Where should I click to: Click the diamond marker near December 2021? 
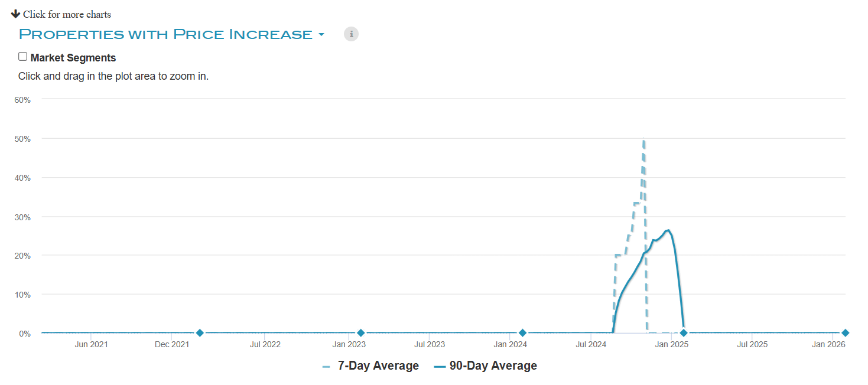tap(200, 333)
